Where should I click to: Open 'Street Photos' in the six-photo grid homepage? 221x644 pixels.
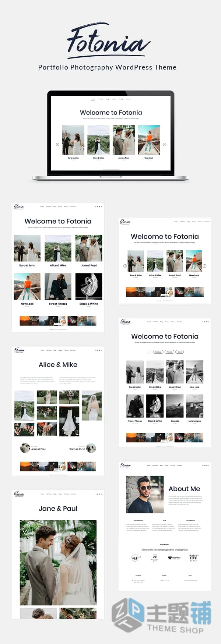click(58, 304)
